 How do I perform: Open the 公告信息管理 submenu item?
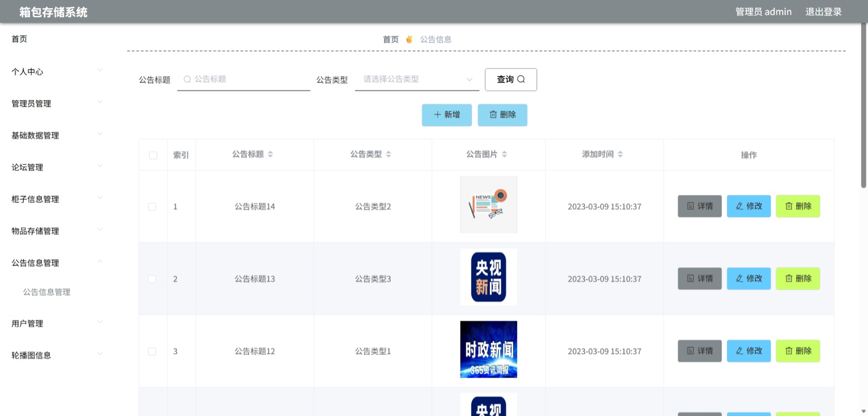tap(47, 292)
